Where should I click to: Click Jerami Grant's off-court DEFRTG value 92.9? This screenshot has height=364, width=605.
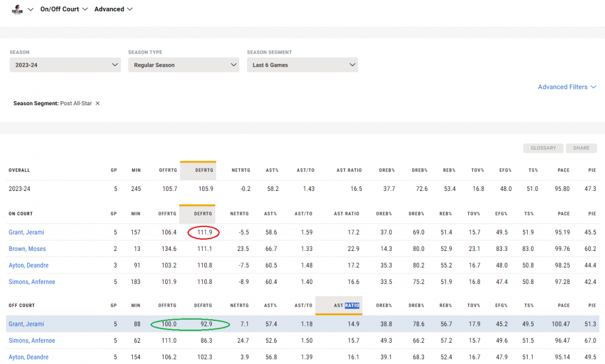click(206, 324)
